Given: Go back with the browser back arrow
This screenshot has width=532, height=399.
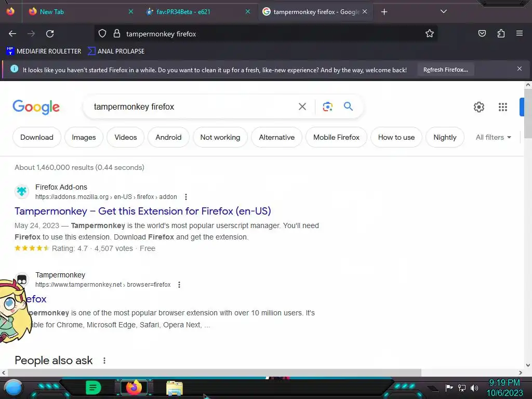Looking at the screenshot, I should 12,34.
